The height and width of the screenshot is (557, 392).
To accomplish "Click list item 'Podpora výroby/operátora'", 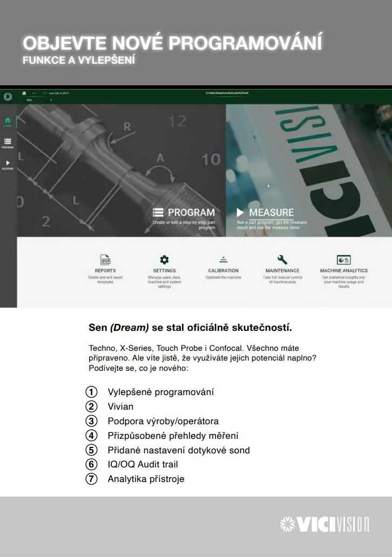I will click(x=163, y=422).
